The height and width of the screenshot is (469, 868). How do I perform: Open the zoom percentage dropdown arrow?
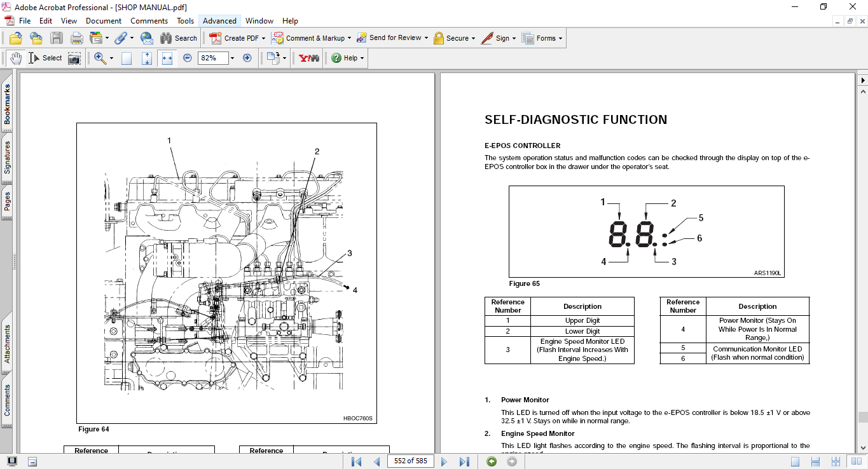pos(232,58)
